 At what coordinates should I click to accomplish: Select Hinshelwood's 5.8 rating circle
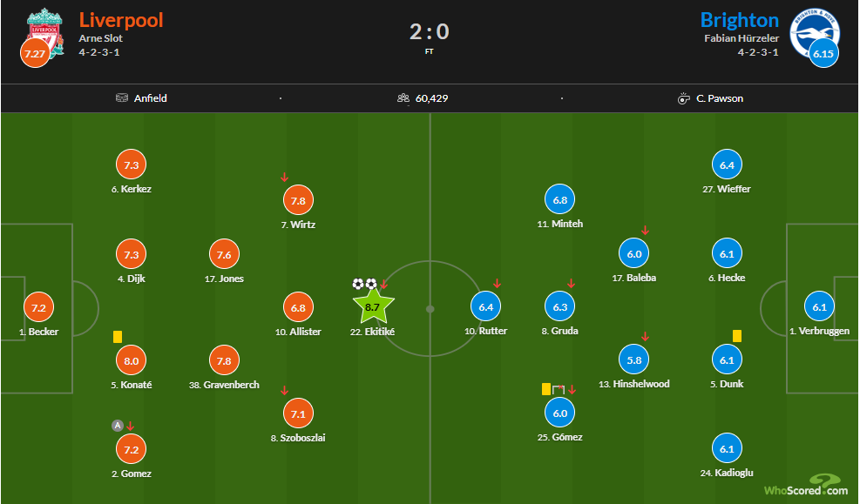[634, 360]
